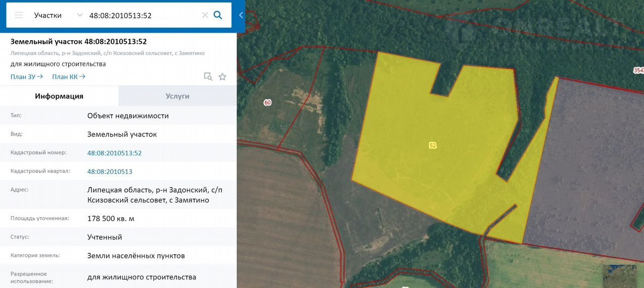Add parcel to favorites with star icon
The width and height of the screenshot is (644, 288).
click(222, 76)
